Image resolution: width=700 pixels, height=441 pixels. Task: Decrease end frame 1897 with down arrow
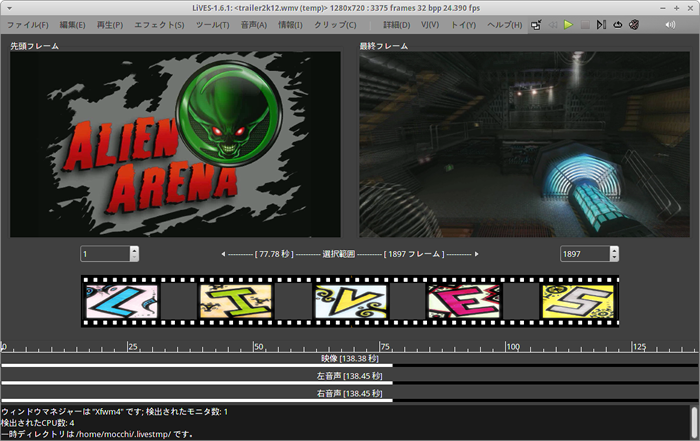(x=614, y=258)
